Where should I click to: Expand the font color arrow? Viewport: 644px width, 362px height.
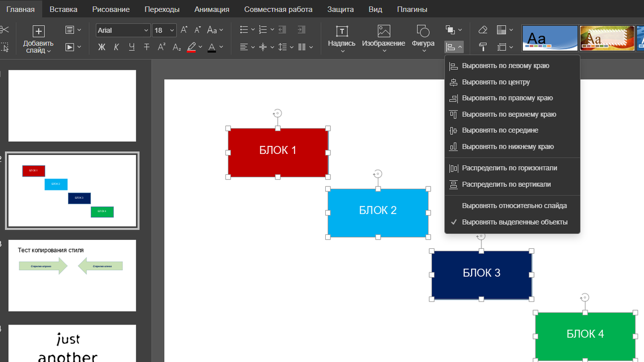(x=220, y=47)
